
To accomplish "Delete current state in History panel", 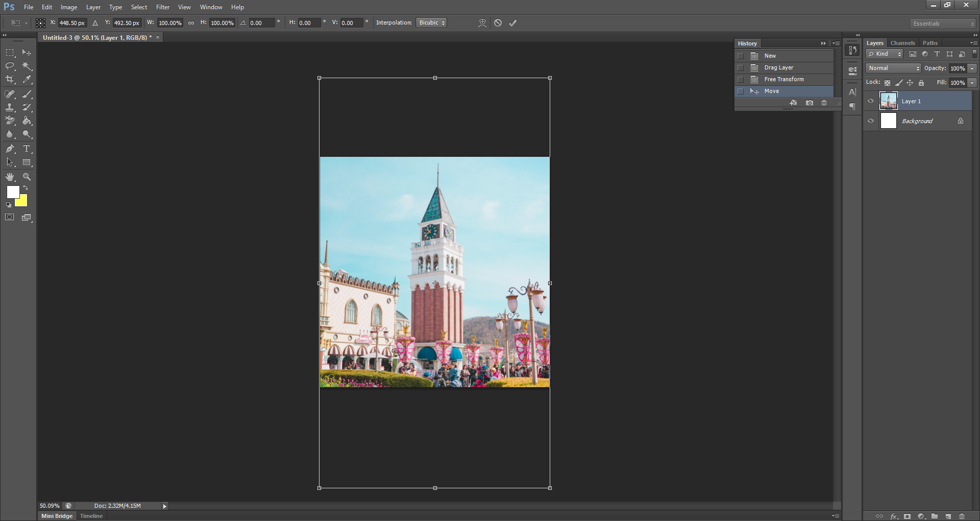I will coord(824,103).
